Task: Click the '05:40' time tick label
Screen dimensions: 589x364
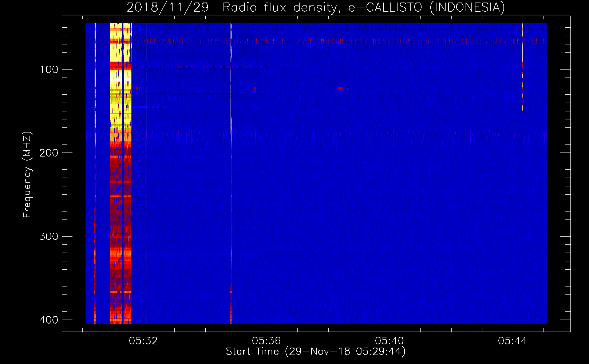Action: (390, 341)
